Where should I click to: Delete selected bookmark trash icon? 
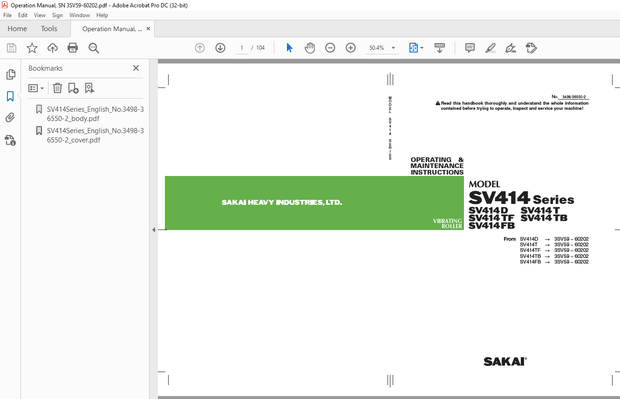click(x=57, y=88)
